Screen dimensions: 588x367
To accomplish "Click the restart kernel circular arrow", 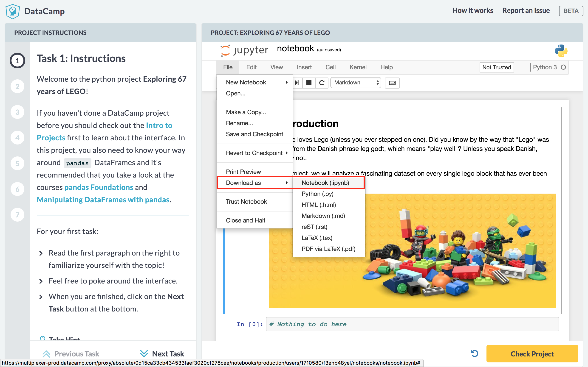I will 322,83.
